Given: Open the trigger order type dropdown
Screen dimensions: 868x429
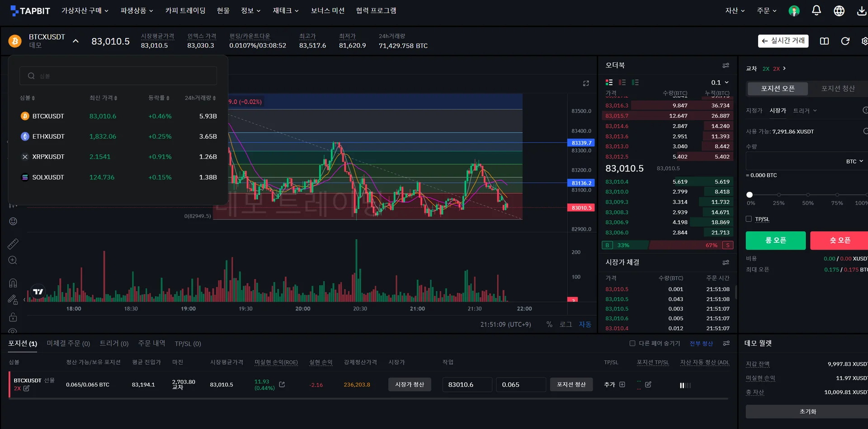Looking at the screenshot, I should click(x=805, y=111).
